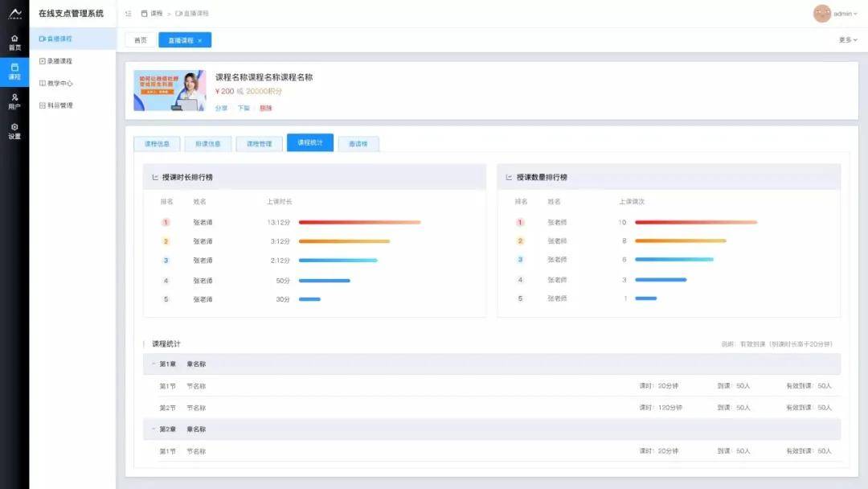Switch to the 课程管理 tab
This screenshot has height=489, width=868.
(x=259, y=144)
